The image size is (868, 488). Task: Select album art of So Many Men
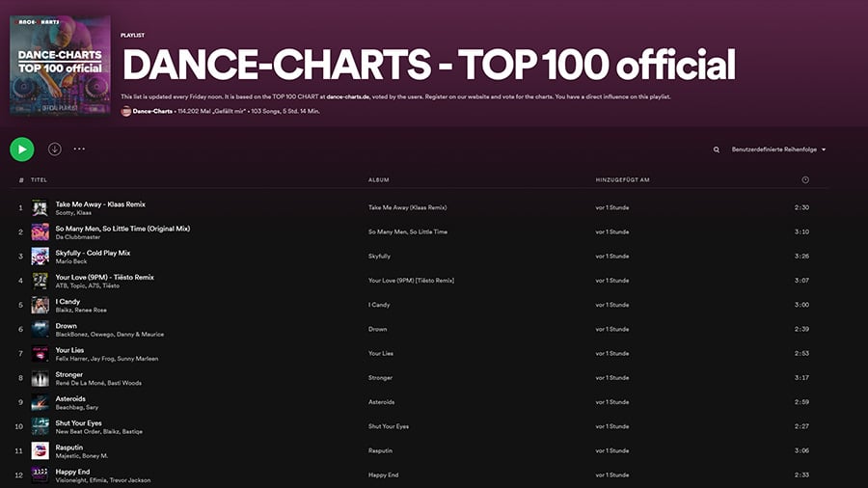pos(40,232)
